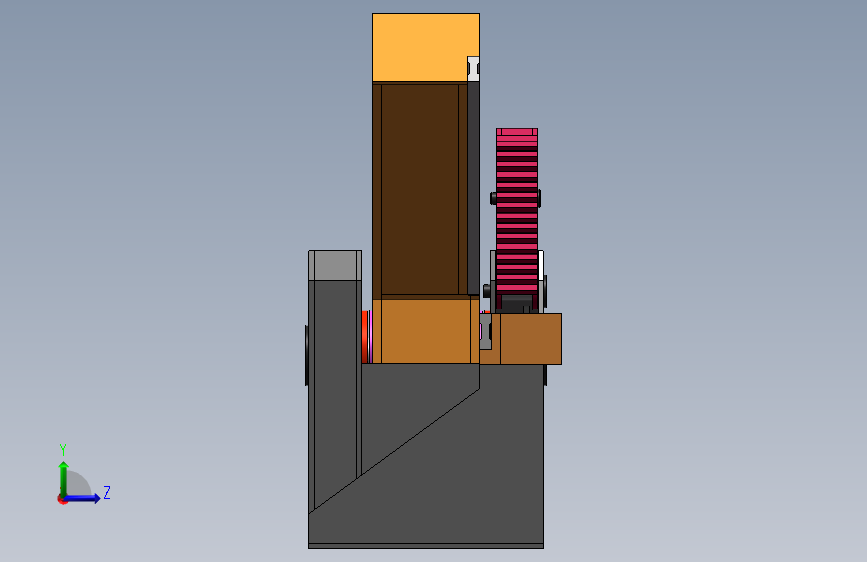Select the black knob on upright's left side
Viewport: 867px width, 562px height.
point(306,356)
